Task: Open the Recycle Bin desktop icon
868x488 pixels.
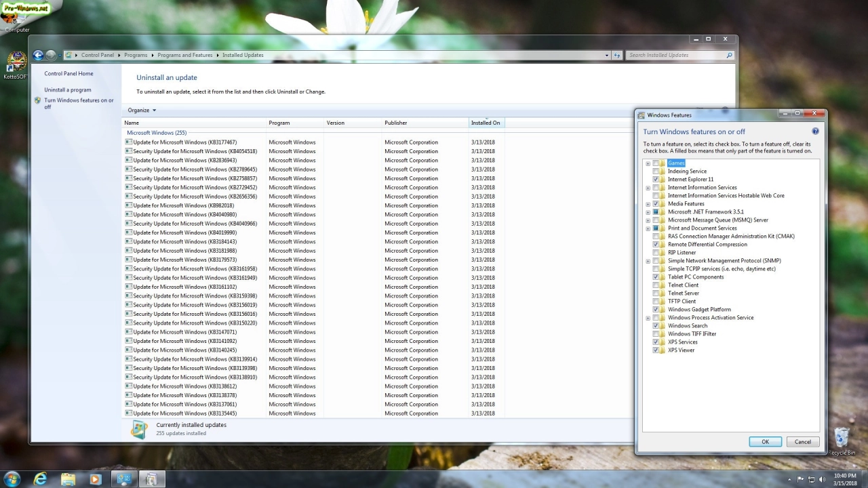Action: point(842,441)
